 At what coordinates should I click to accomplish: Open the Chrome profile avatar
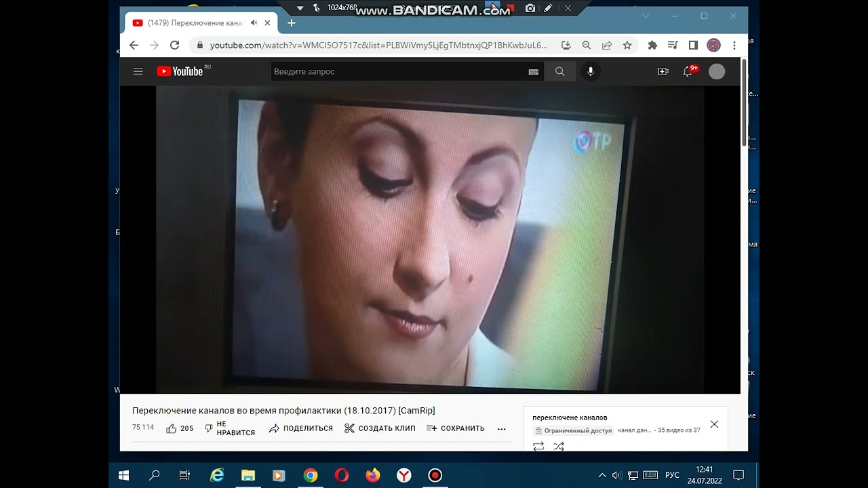coord(713,45)
